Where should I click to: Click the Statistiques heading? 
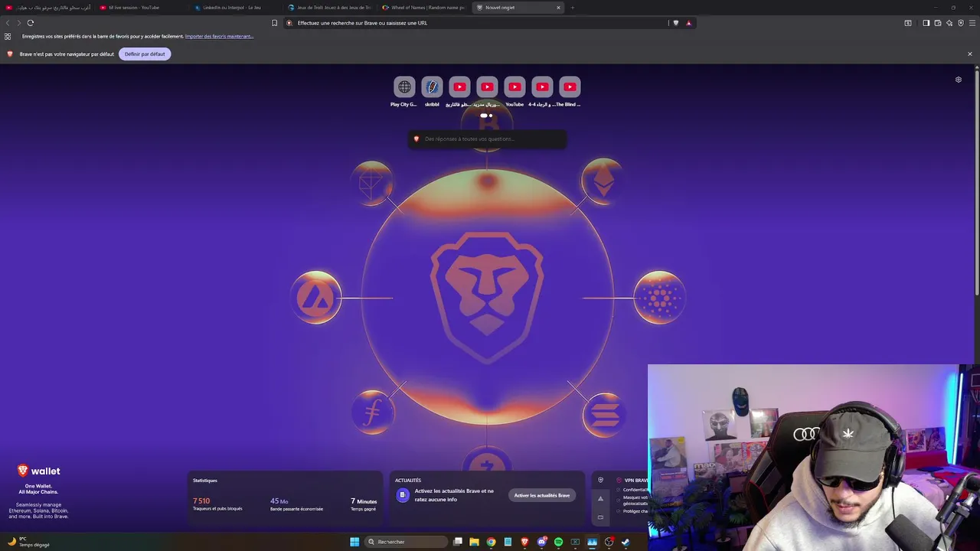(x=205, y=481)
